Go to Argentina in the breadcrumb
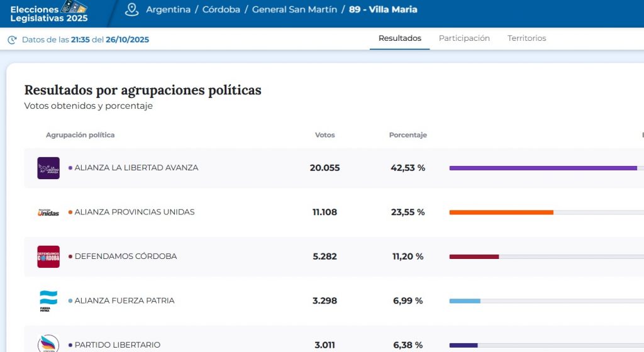 click(168, 9)
